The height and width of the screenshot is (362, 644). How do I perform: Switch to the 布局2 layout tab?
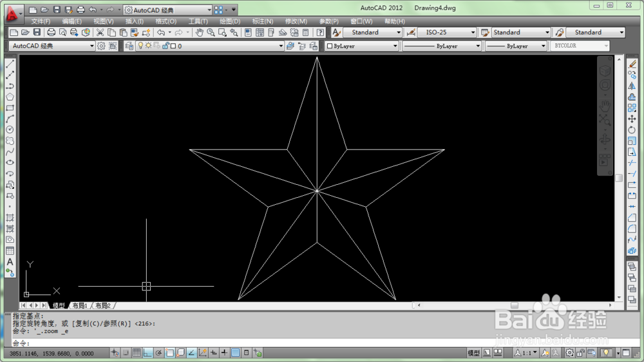pyautogui.click(x=102, y=305)
